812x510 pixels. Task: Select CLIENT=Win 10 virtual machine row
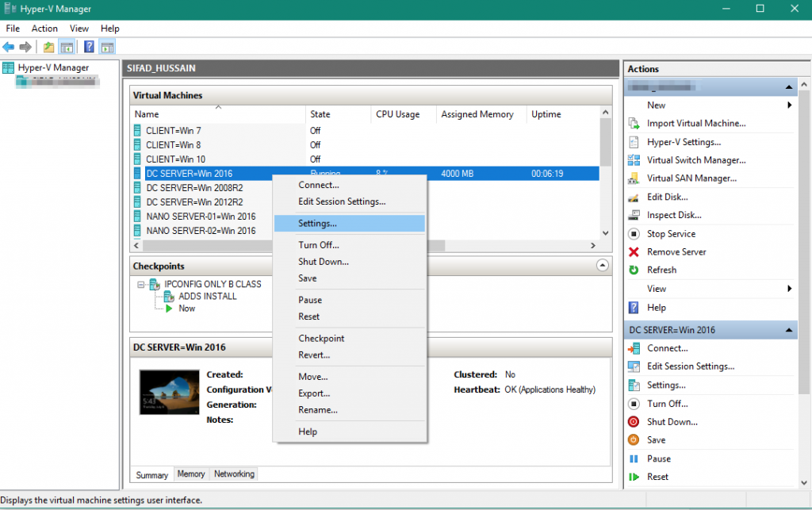pos(365,159)
